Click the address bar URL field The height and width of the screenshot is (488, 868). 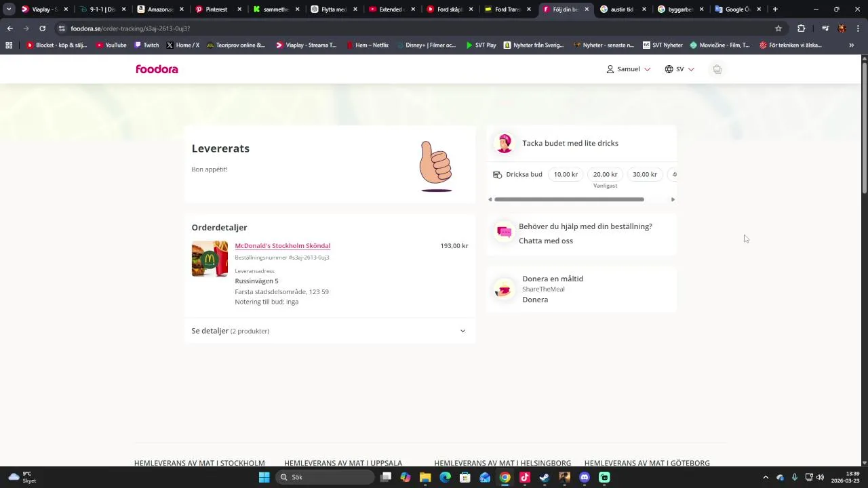pyautogui.click(x=414, y=28)
